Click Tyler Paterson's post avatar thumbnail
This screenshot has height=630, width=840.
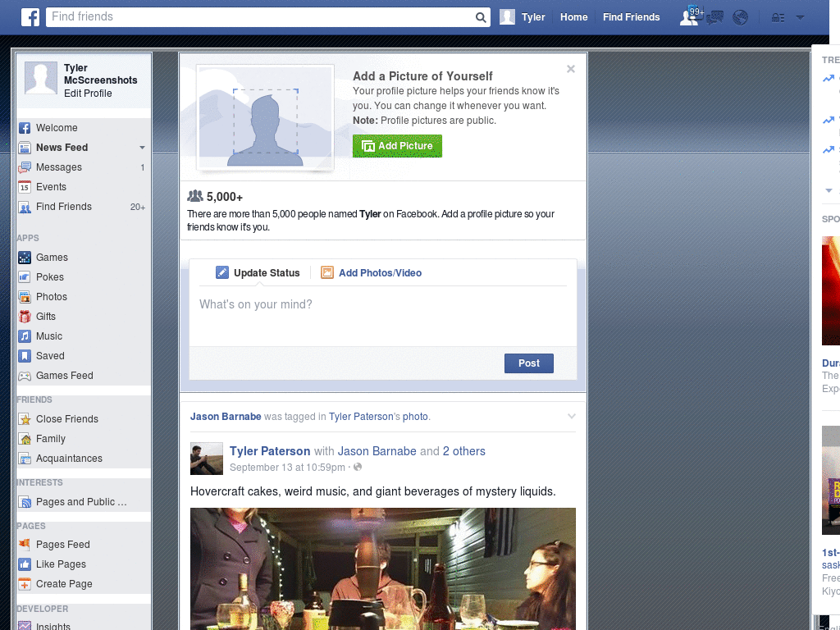coord(206,459)
